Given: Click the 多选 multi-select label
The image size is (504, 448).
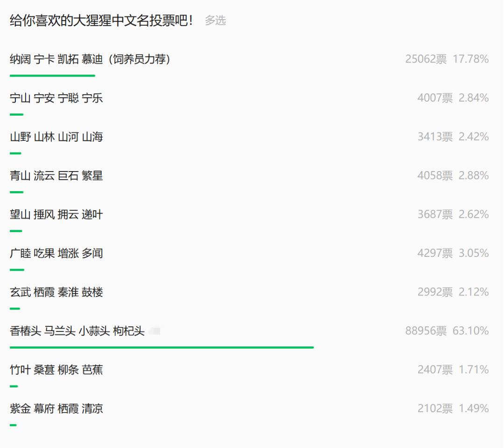Looking at the screenshot, I should point(215,21).
